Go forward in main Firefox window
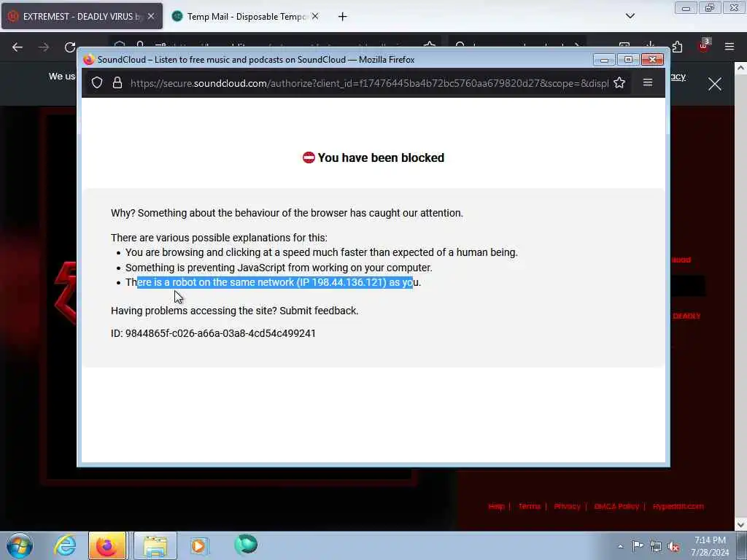The image size is (747, 560). 43,47
